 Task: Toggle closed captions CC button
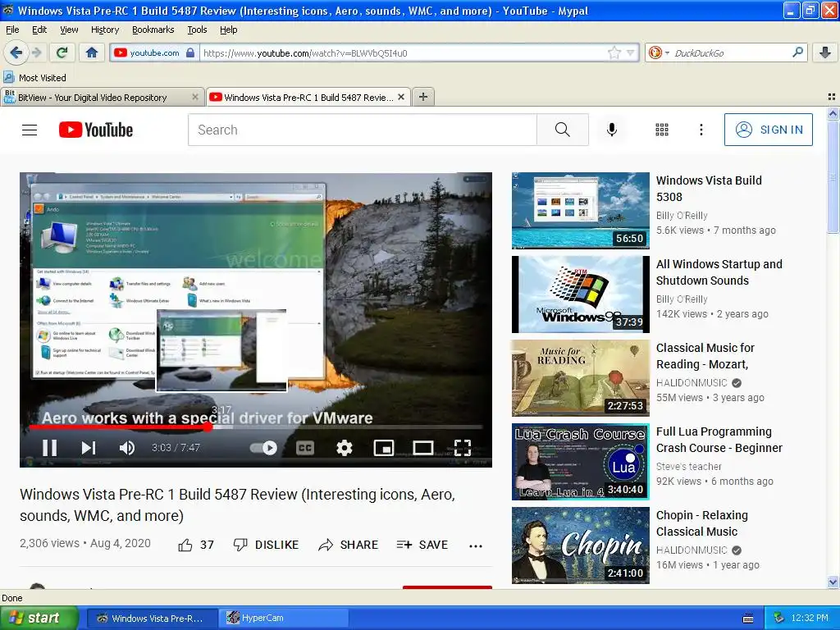305,447
